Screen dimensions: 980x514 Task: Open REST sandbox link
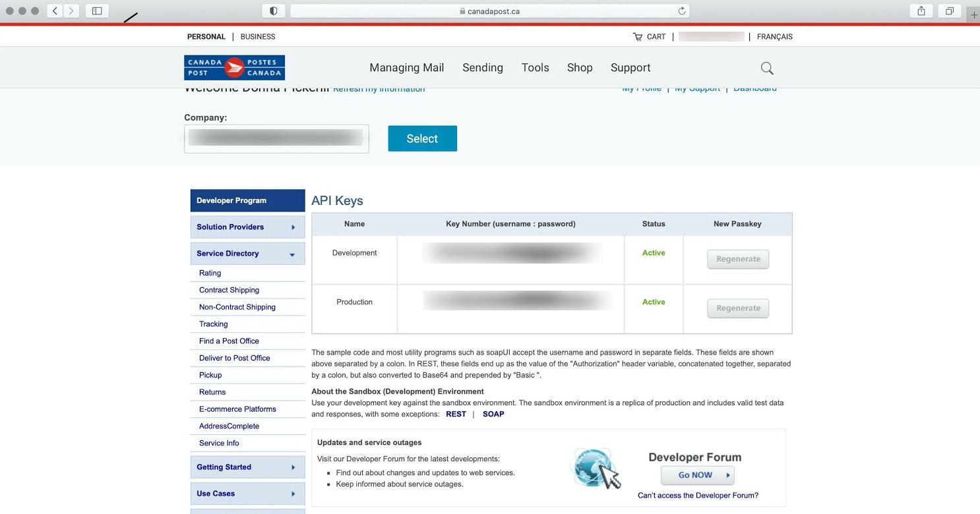(456, 414)
